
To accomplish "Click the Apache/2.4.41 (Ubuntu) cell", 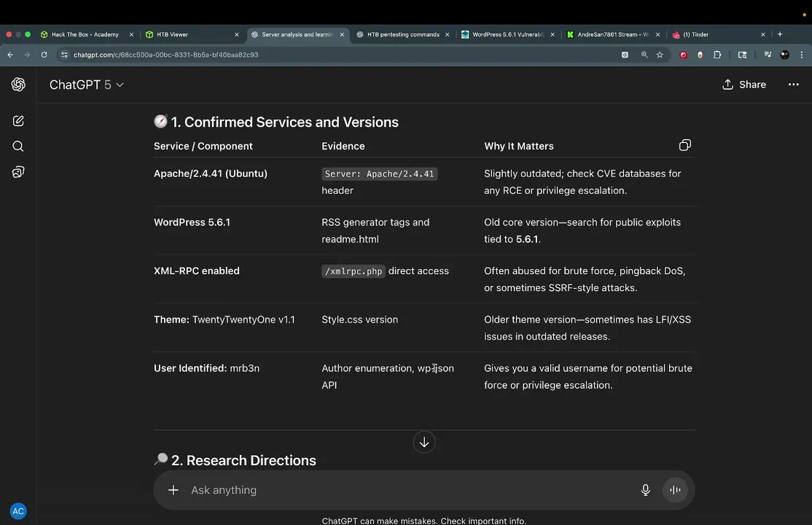I will coord(210,174).
